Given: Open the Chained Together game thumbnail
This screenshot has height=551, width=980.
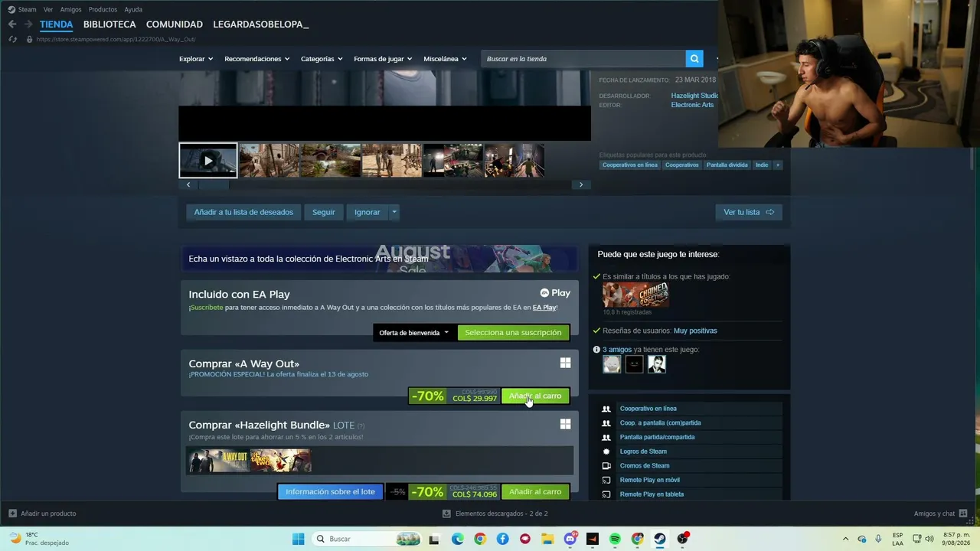Looking at the screenshot, I should (635, 295).
